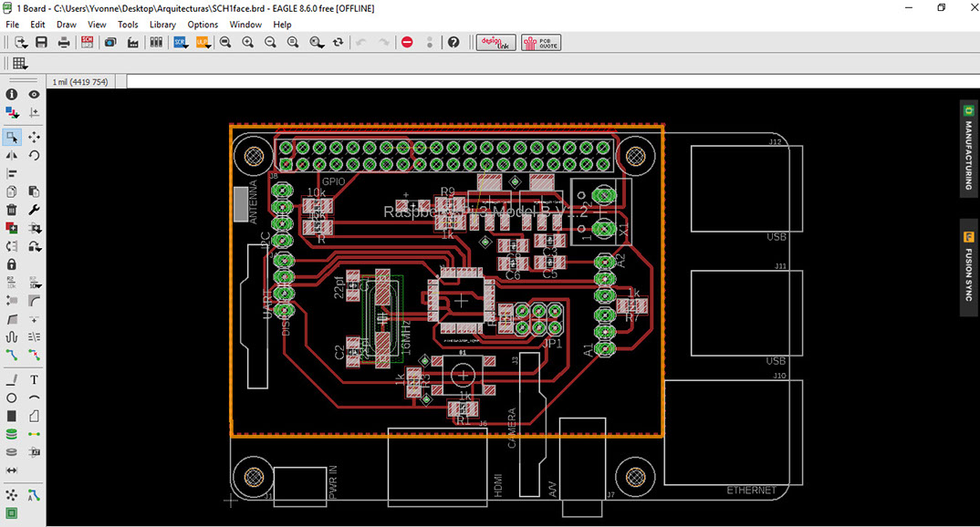980x527 pixels.
Task: Redraw the screen with refresh icon
Action: pos(339,43)
